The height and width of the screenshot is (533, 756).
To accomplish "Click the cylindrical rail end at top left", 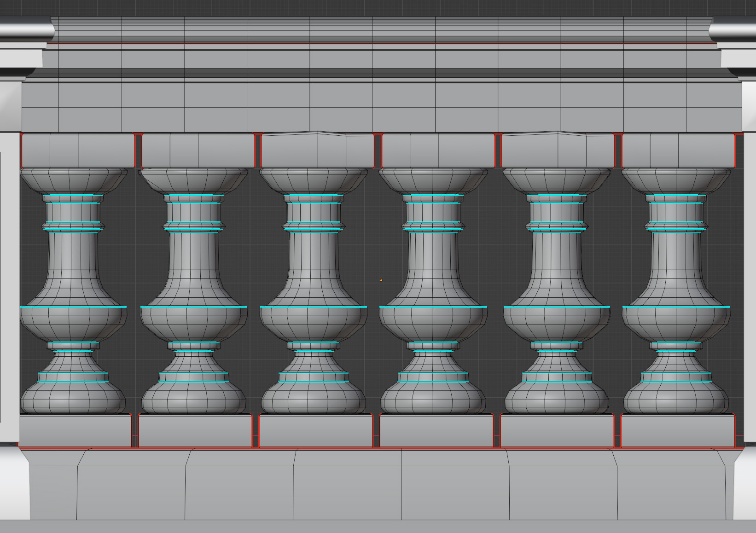I will point(25,30).
